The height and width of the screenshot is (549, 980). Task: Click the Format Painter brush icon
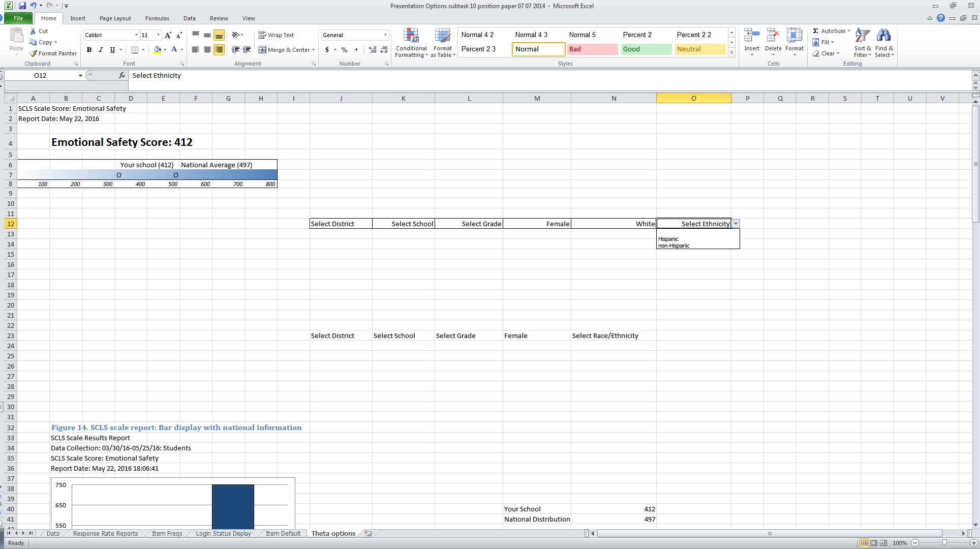[x=33, y=53]
